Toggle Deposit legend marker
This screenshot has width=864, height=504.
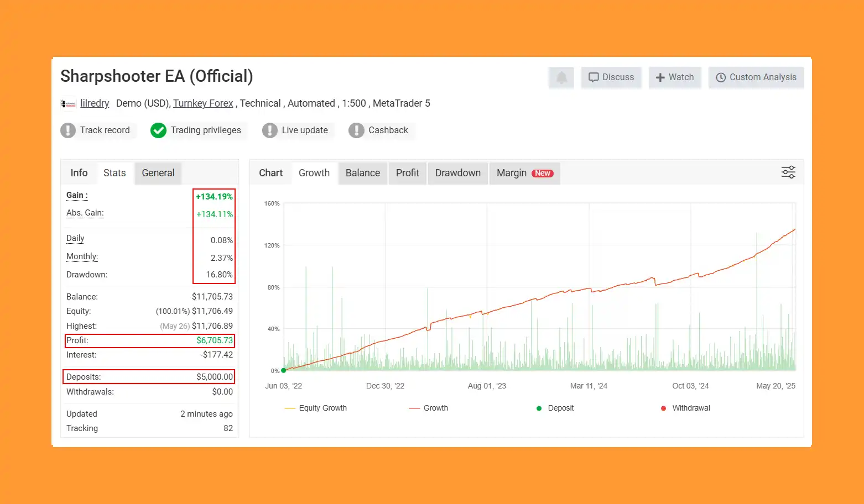(555, 408)
